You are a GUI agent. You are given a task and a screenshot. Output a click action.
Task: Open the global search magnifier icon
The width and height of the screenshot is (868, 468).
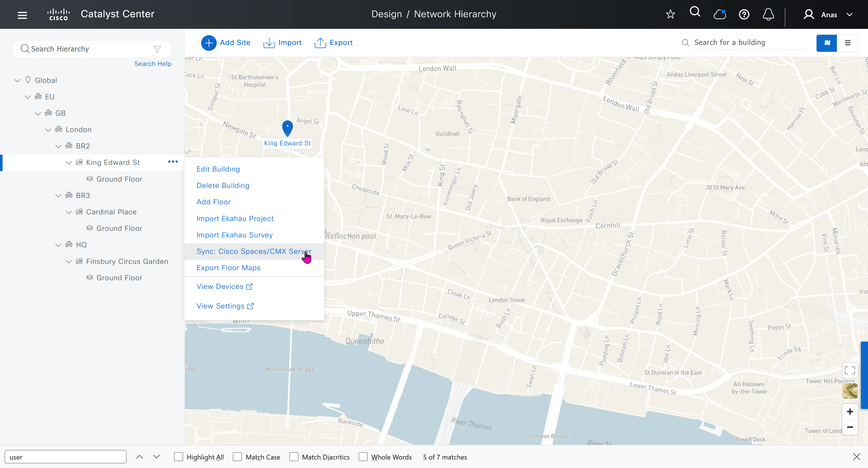point(695,12)
